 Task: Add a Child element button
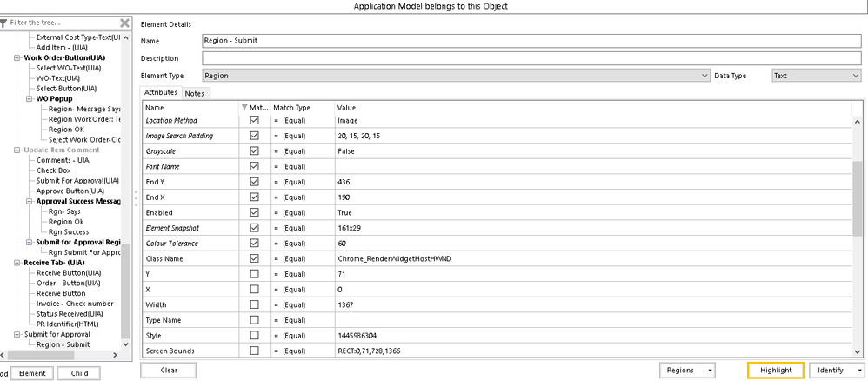click(79, 373)
